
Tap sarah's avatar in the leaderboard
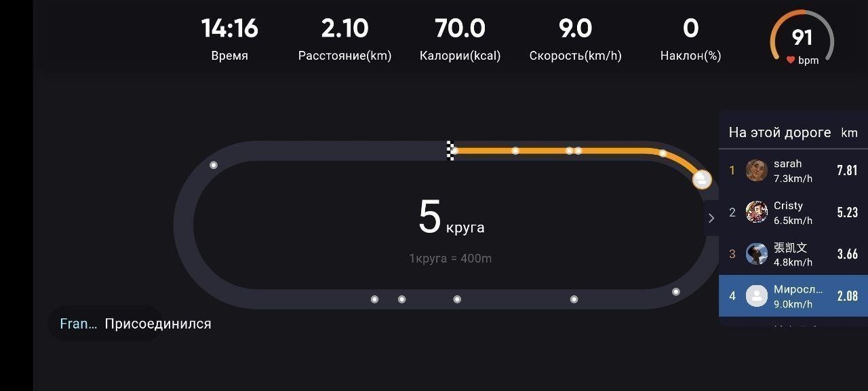(x=756, y=170)
